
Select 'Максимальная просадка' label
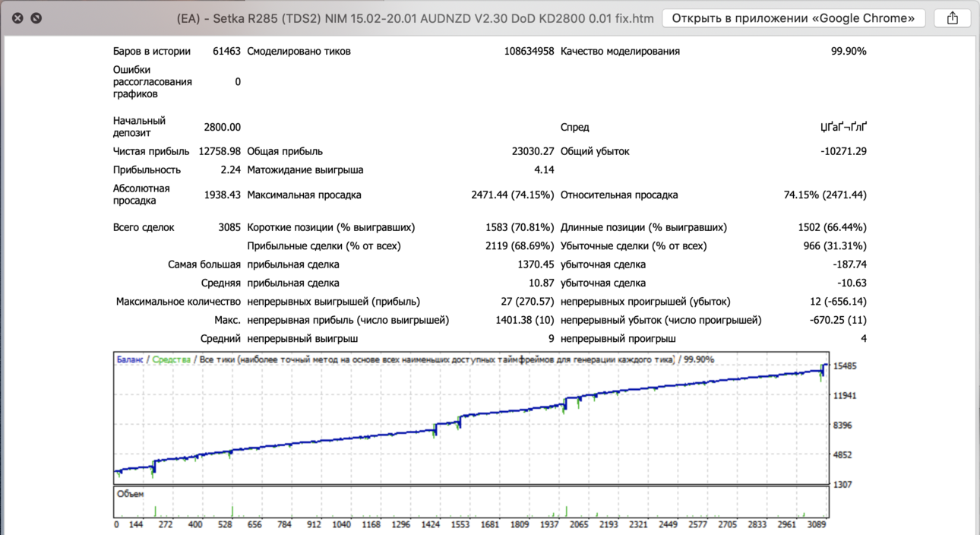[x=304, y=195]
